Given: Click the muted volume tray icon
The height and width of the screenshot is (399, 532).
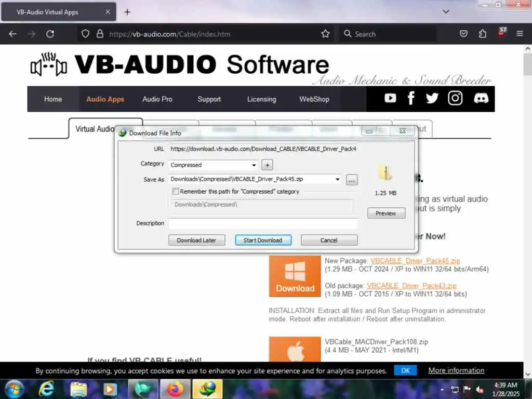Looking at the screenshot, I should [480, 390].
